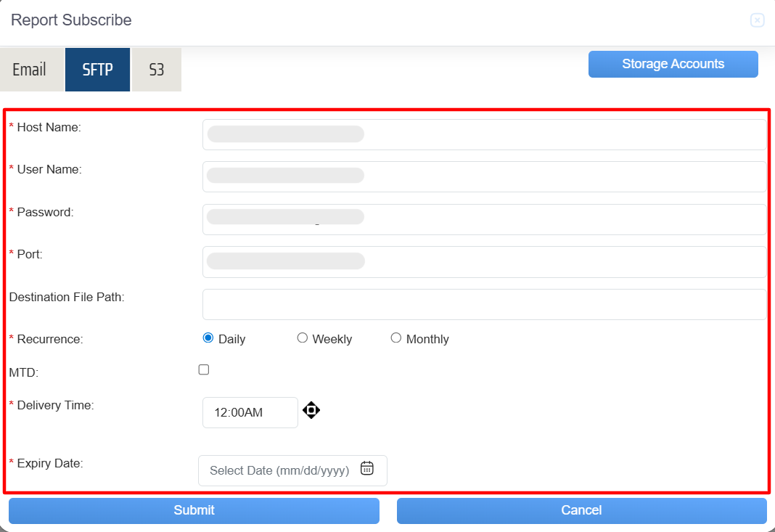Screen dimensions: 775x532
Task: Submit the report subscription form
Action: (194, 510)
